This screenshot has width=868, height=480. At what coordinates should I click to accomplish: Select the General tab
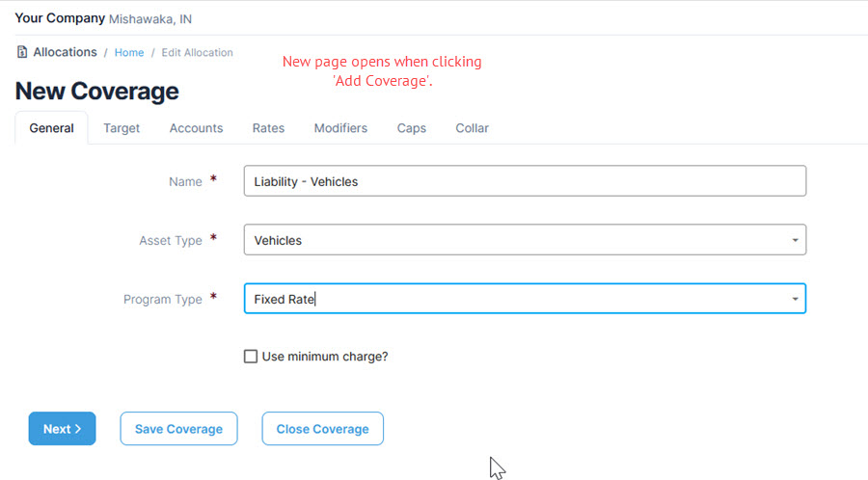51,128
